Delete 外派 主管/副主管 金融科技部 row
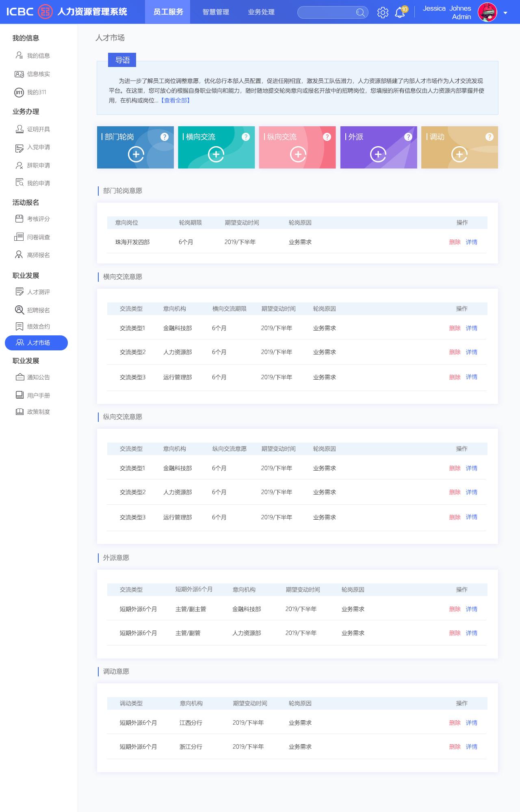Screen dimensions: 520x812 455,609
